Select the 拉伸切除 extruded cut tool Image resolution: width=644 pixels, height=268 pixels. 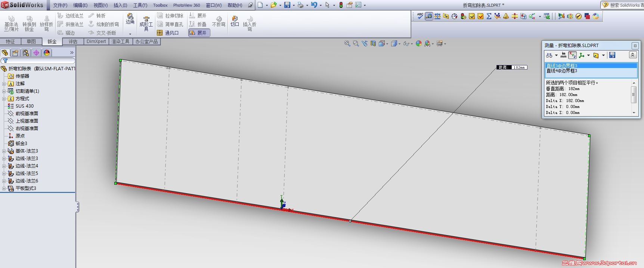pos(170,16)
